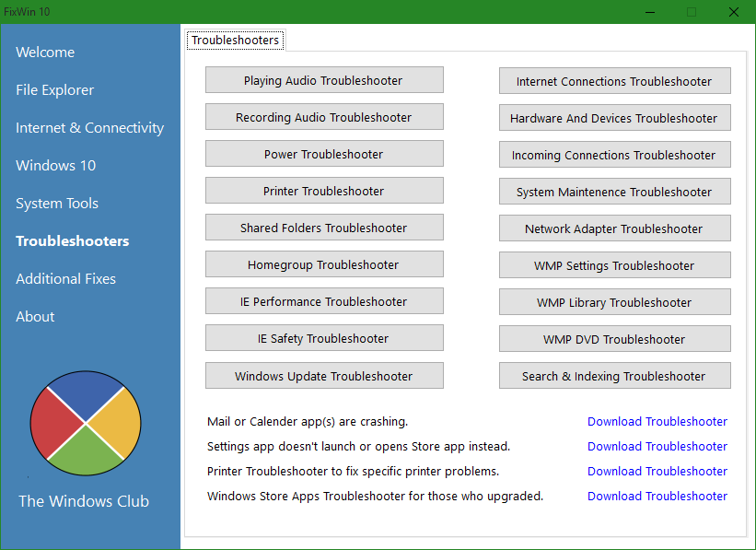Download troubleshooter for Windows Store Apps
The height and width of the screenshot is (550, 756).
click(657, 496)
